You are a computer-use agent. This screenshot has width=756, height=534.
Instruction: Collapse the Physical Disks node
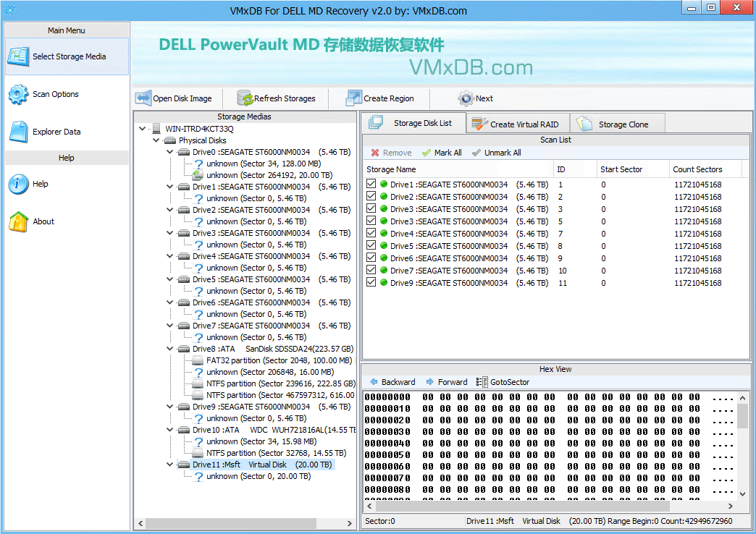pos(156,140)
